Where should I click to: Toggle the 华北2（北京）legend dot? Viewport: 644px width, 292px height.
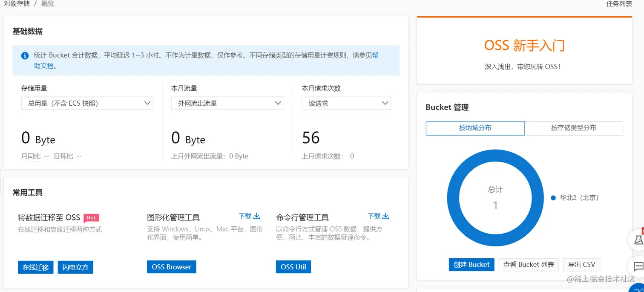[x=553, y=198]
